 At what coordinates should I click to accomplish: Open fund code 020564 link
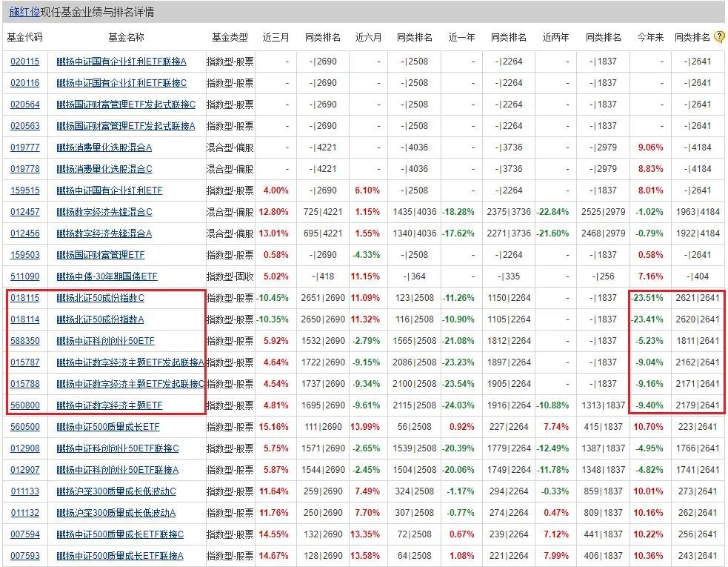point(25,105)
